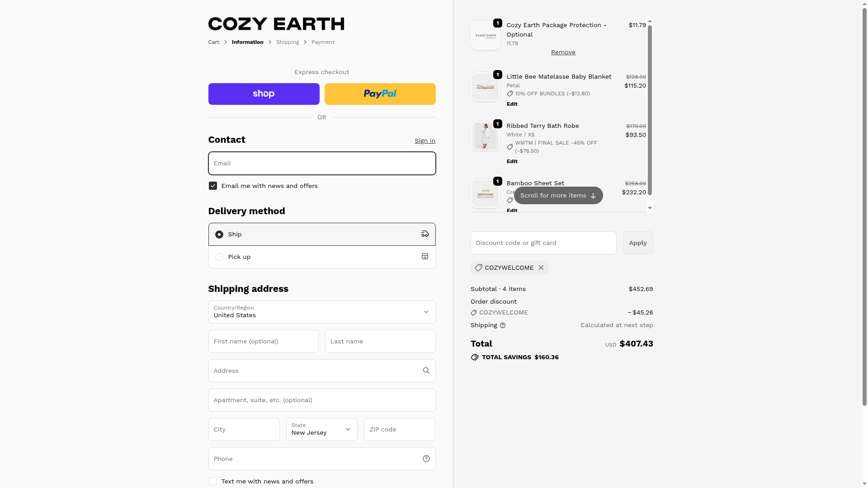Remove the COZYWELCOME discount code
The height and width of the screenshot is (488, 868).
541,267
